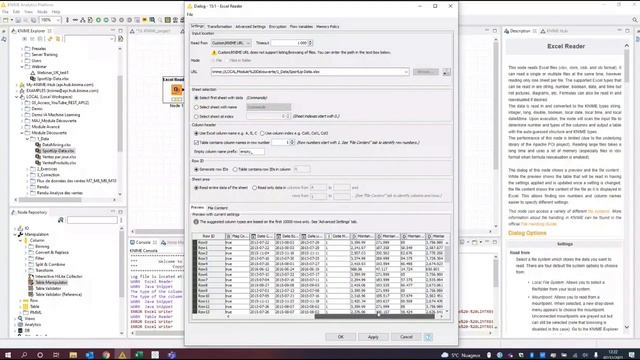Collapse the LOCAL (Local Workspace) tree node
640x360 pixels.
point(17,97)
